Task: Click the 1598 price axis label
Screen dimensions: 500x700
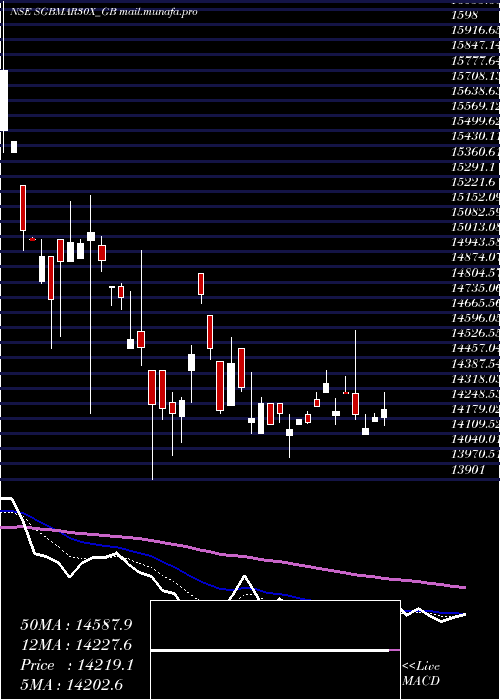Action: pos(465,15)
